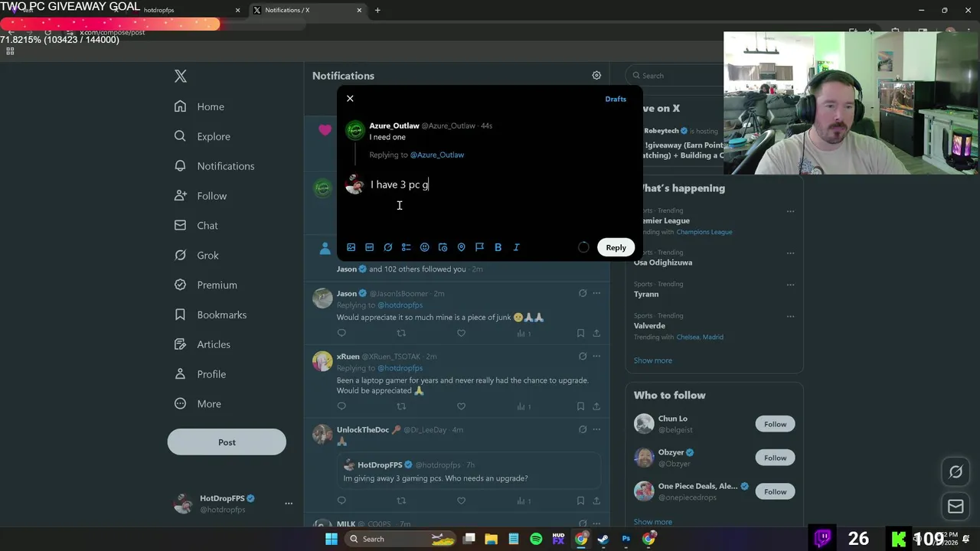Click into the reply text field
Image resolution: width=980 pixels, height=551 pixels.
point(501,184)
